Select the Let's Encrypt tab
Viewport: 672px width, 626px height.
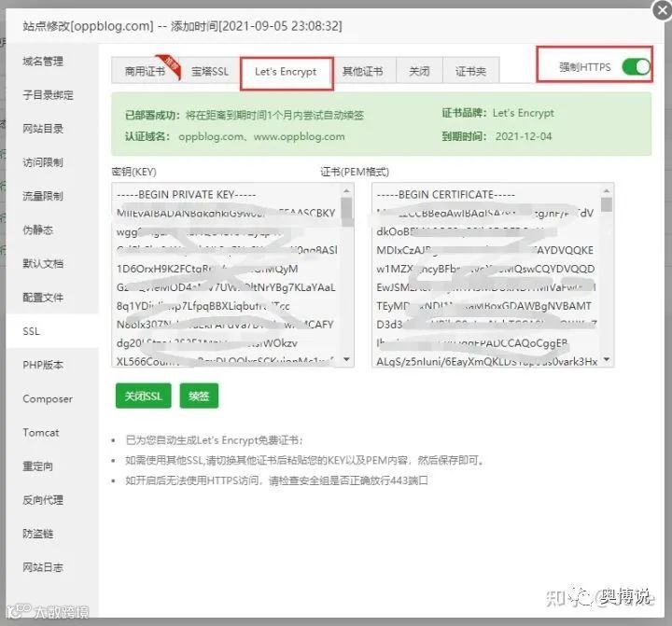286,72
